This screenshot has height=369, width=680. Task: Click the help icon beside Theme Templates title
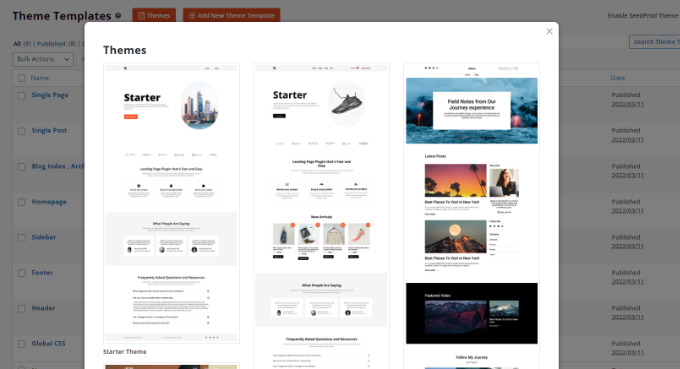[x=118, y=16]
